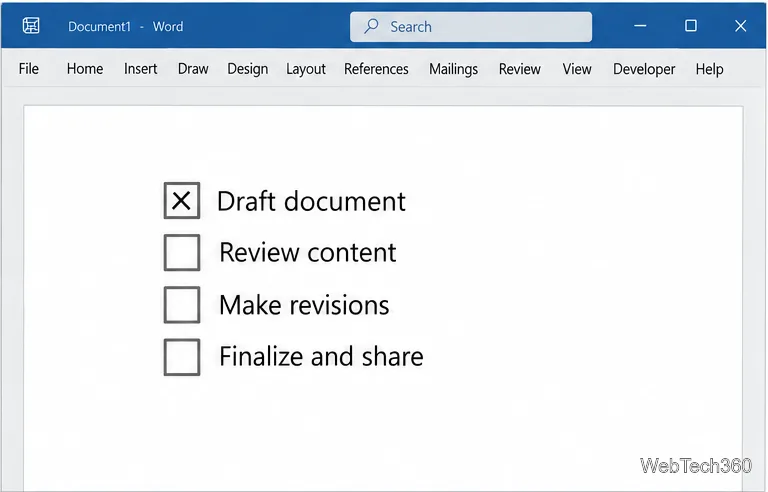The height and width of the screenshot is (492, 768).
Task: Click the Draft document text
Action: click(312, 201)
